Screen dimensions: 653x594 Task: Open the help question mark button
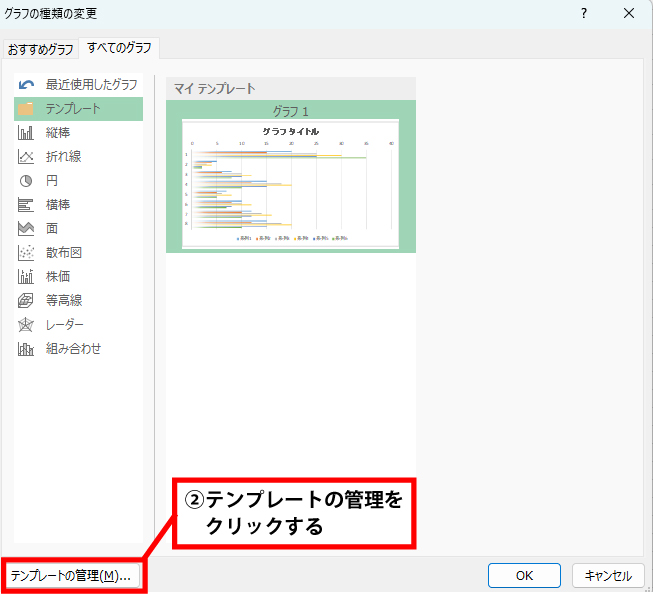coord(584,14)
